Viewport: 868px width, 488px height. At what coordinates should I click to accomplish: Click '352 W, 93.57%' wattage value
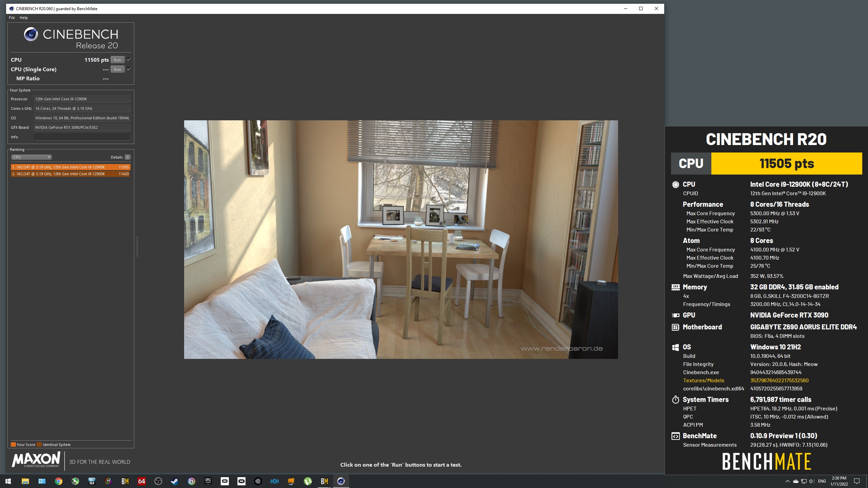(x=767, y=276)
